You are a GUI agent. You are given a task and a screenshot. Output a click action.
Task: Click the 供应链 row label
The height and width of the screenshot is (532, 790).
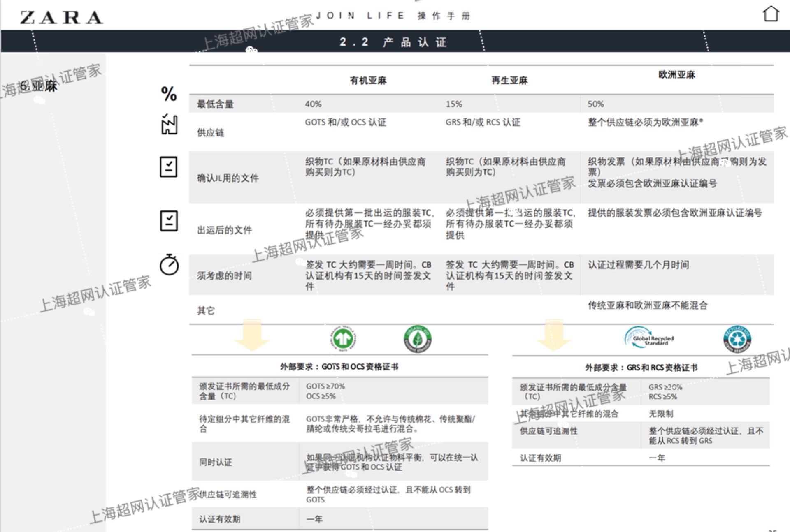coord(210,132)
